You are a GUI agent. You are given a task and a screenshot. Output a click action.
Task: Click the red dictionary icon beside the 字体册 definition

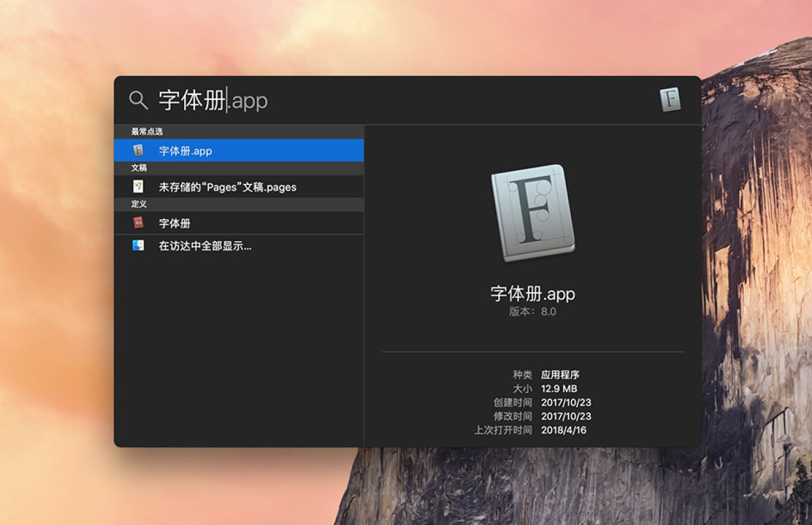pyautogui.click(x=138, y=223)
